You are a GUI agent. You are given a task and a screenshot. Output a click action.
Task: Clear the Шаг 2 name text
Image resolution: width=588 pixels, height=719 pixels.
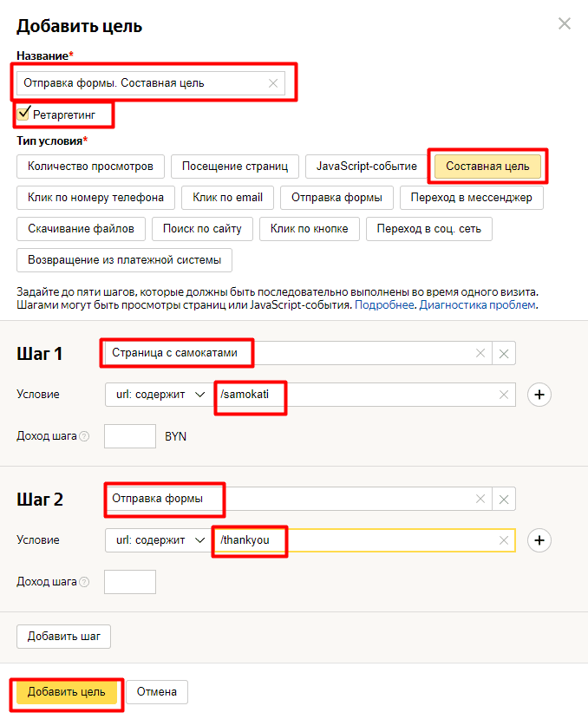(x=480, y=499)
